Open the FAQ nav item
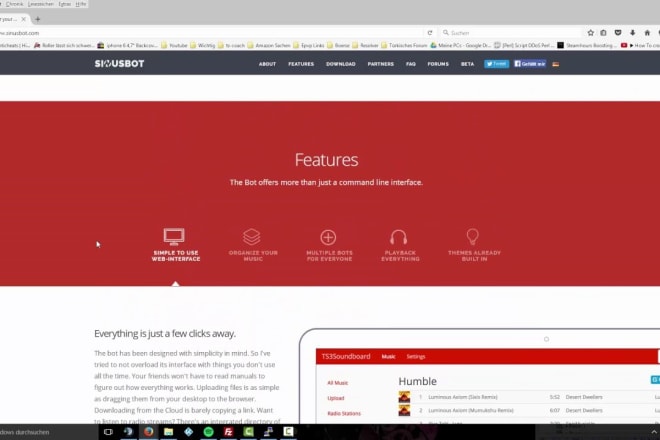Viewport: 660px width, 440px height. 411,64
